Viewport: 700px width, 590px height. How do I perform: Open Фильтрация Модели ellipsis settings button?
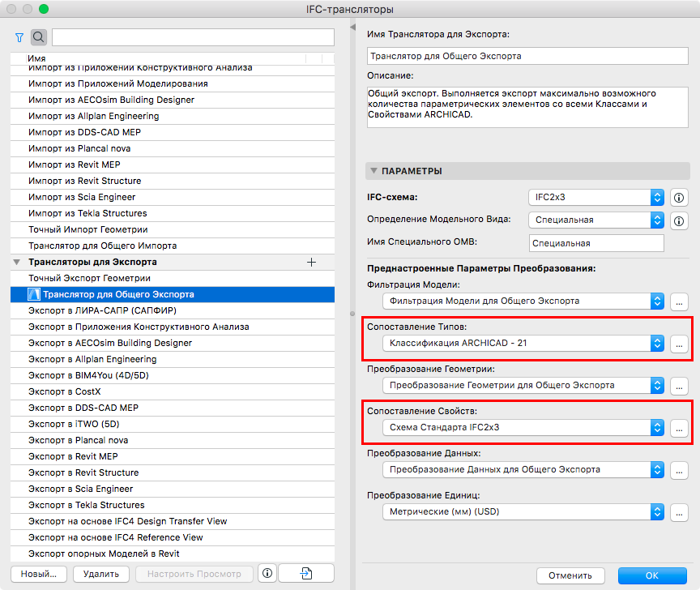coord(679,302)
